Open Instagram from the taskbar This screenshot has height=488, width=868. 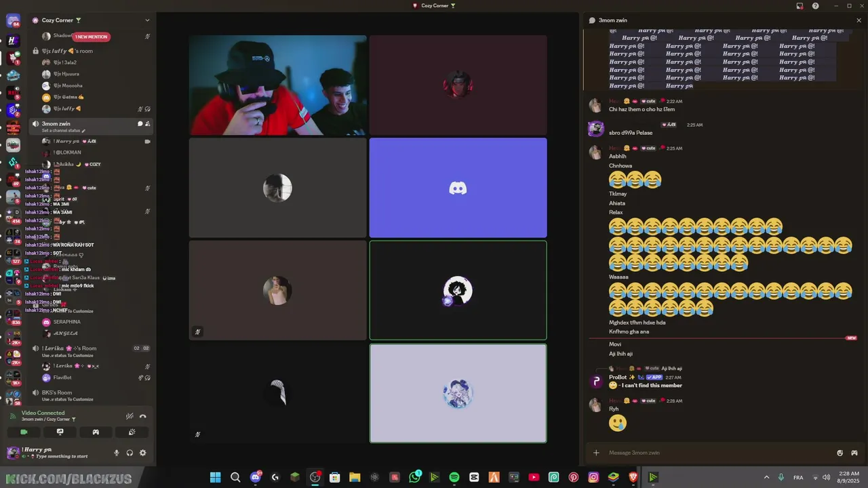coord(593,477)
